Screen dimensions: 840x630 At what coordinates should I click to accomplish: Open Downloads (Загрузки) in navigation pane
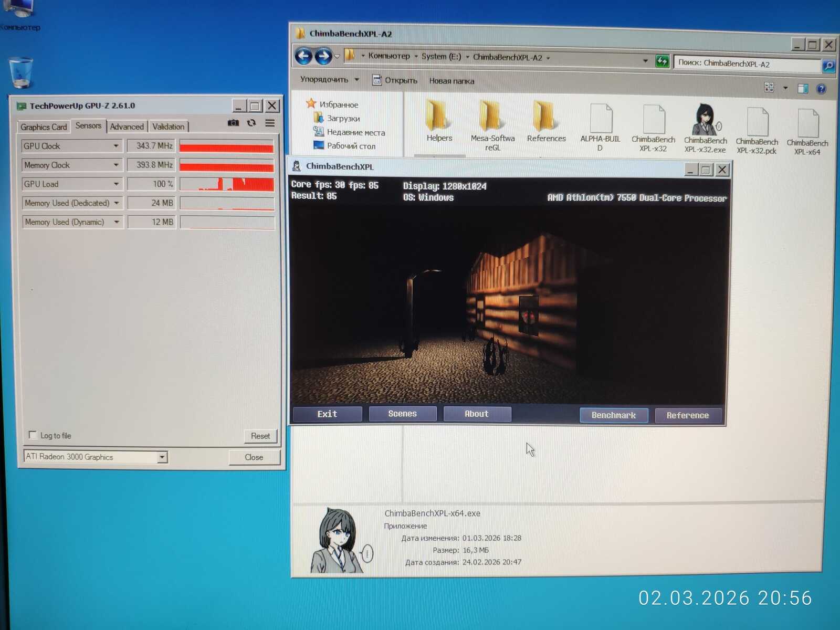343,118
